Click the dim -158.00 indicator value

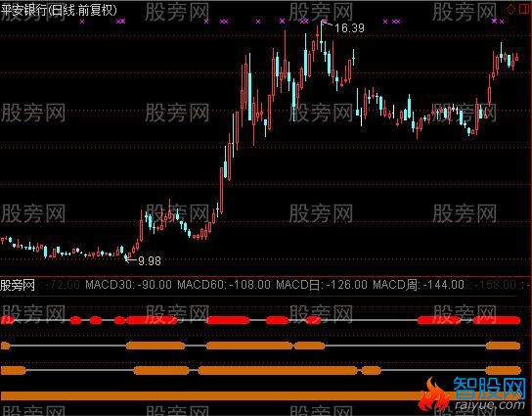[x=496, y=285]
